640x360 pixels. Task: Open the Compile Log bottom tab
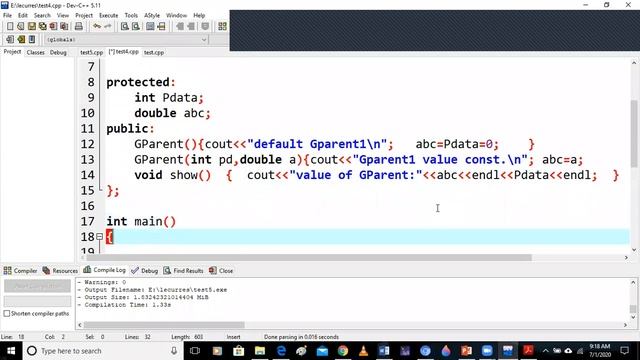click(x=104, y=270)
